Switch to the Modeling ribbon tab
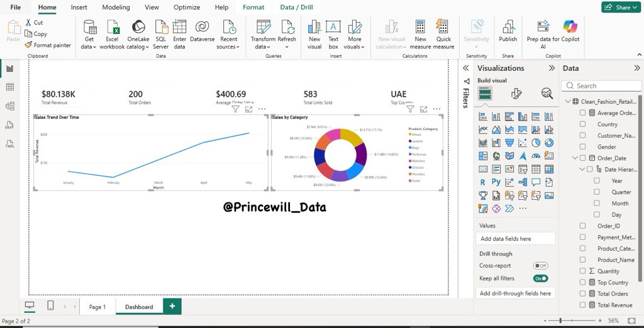Image resolution: width=644 pixels, height=328 pixels. pos(116,7)
